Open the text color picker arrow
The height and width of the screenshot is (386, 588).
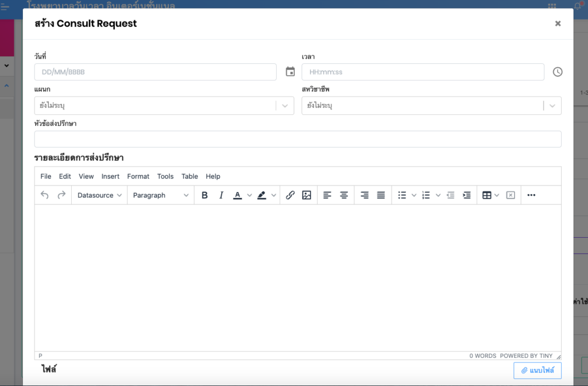[249, 195]
